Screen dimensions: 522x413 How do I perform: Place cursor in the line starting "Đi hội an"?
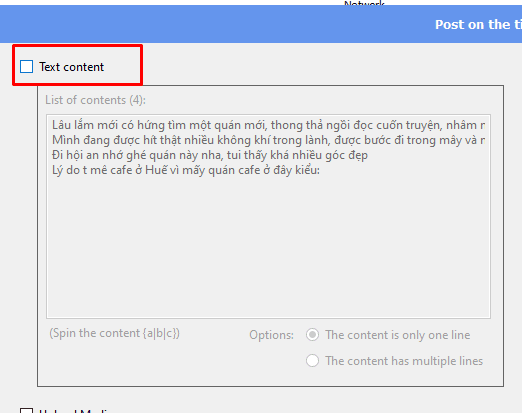pyautogui.click(x=210, y=155)
